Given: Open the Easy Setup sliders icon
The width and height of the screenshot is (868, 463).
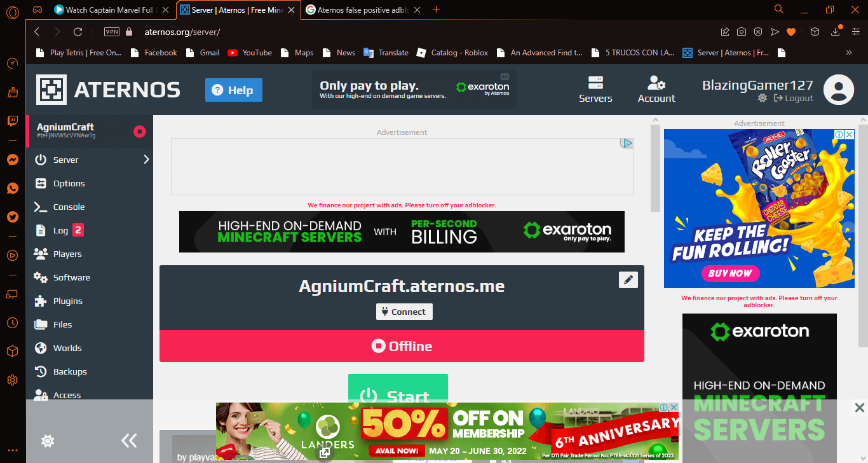Looking at the screenshot, I should point(855,32).
